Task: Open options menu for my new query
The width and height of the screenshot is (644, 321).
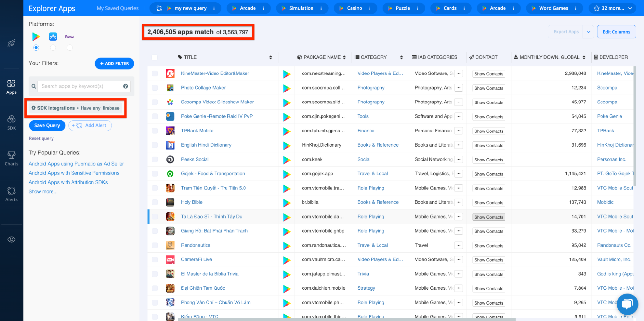Action: tap(214, 8)
